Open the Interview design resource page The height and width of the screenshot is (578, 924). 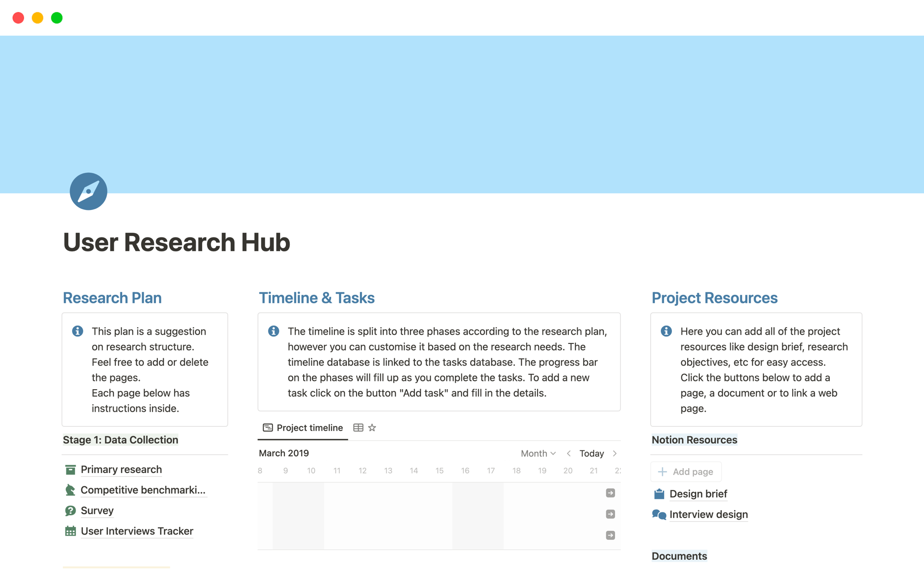coord(708,514)
